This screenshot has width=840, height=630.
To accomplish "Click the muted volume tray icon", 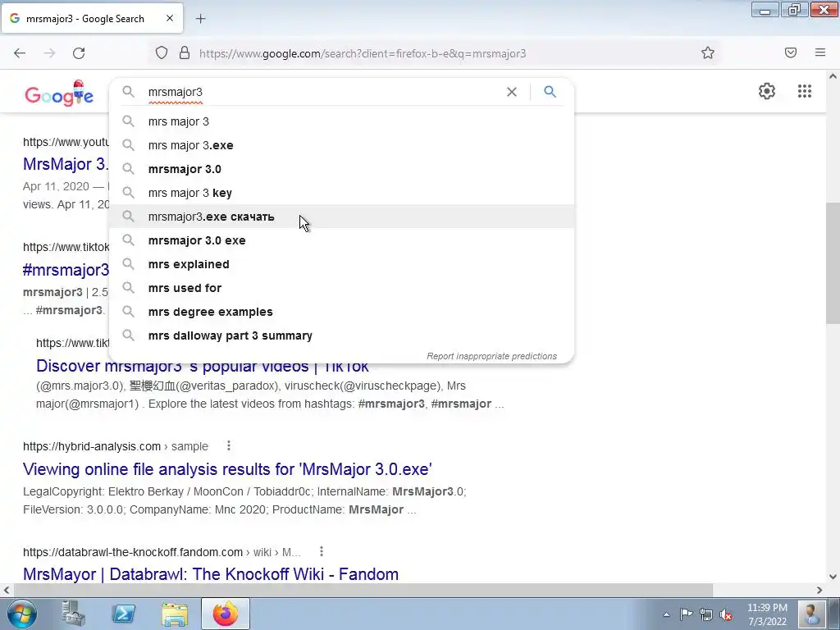I will pos(727,614).
